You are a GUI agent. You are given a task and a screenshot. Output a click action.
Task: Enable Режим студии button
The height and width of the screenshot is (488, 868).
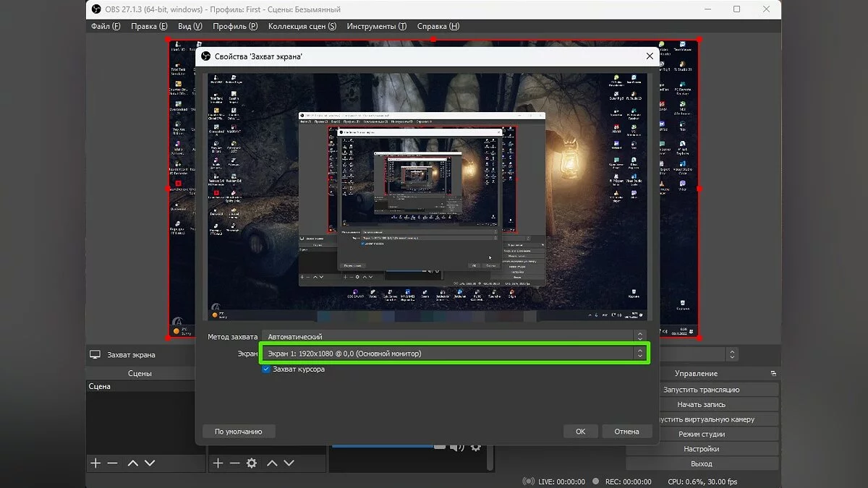pos(701,434)
